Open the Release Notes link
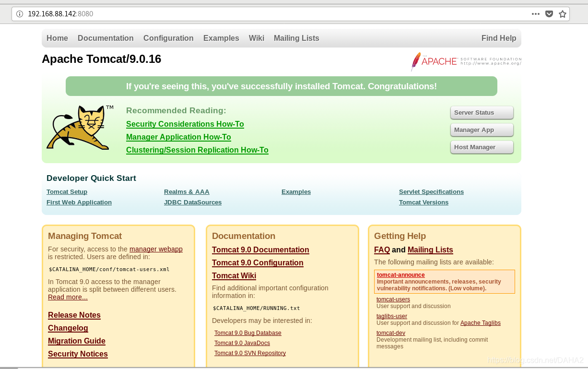The width and height of the screenshot is (588, 369). pos(74,315)
